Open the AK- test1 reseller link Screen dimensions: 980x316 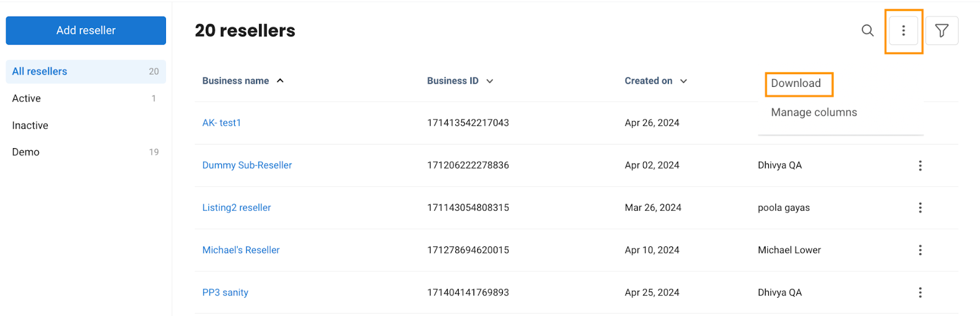pyautogui.click(x=222, y=122)
